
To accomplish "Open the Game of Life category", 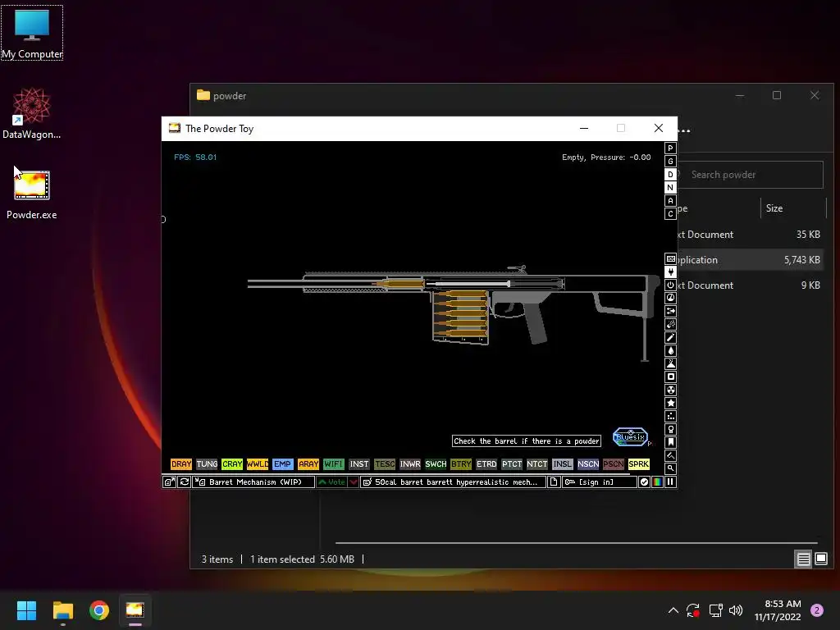I will pos(670,416).
